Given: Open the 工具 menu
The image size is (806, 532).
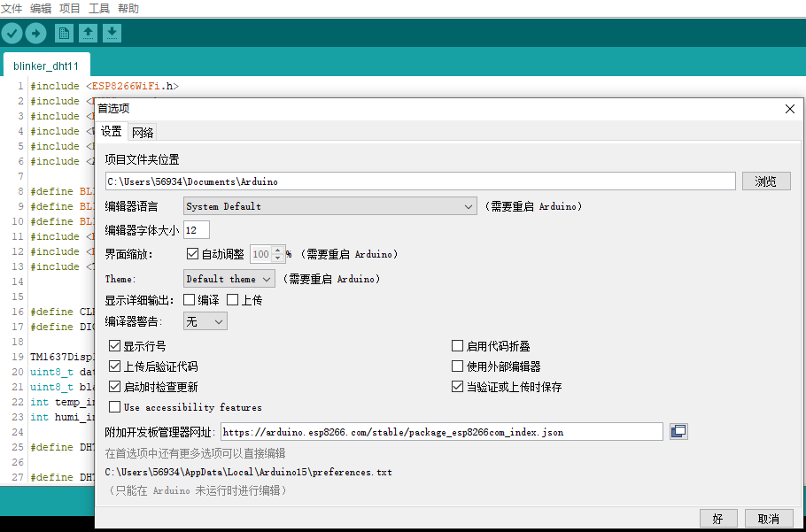Looking at the screenshot, I should click(x=99, y=8).
